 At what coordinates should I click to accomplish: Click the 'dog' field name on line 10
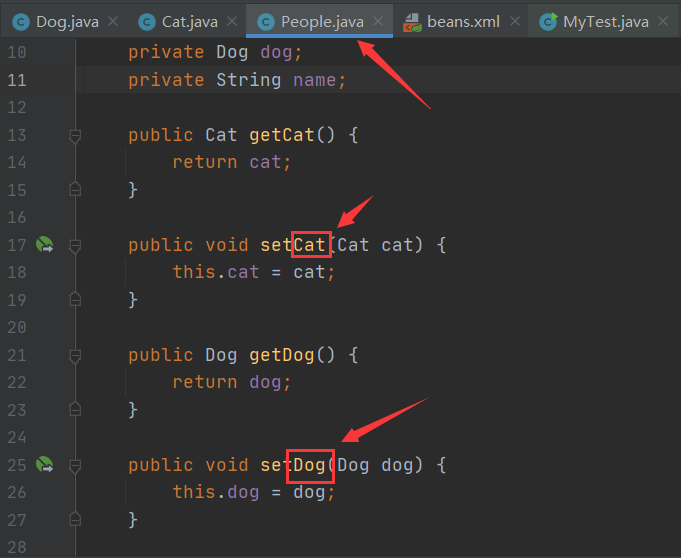click(276, 53)
